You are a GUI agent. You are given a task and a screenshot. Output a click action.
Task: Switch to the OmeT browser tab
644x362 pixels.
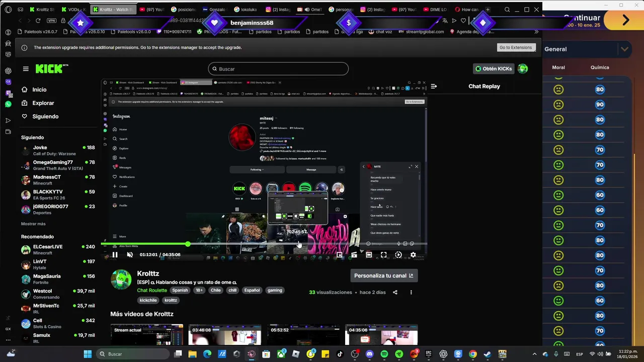(309, 10)
